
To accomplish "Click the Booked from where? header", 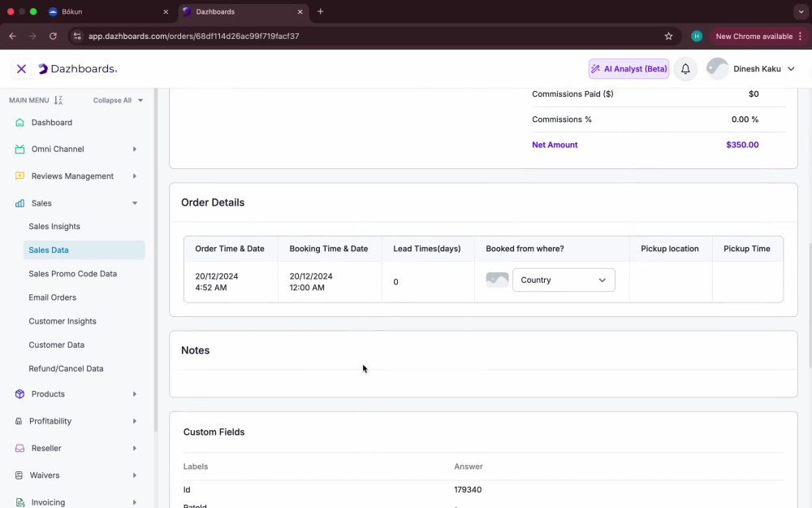I will (x=525, y=249).
